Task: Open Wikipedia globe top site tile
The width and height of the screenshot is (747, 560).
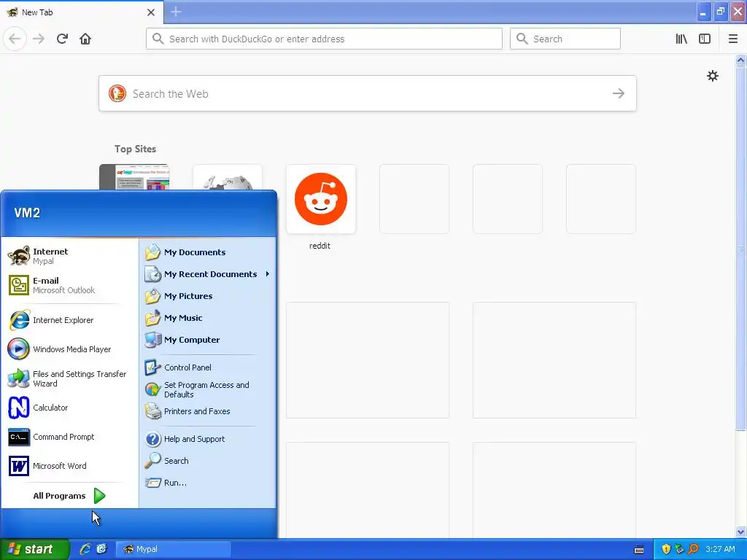Action: pos(228,177)
